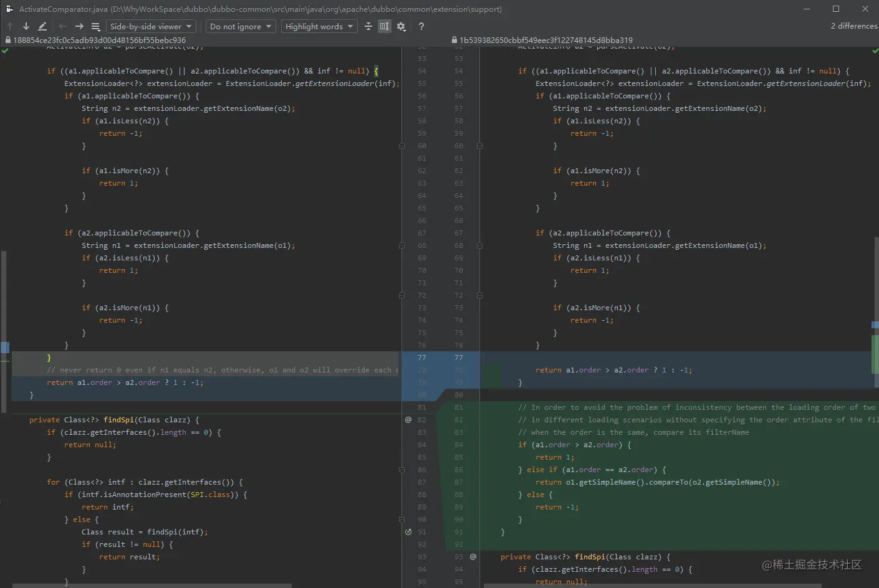The height and width of the screenshot is (588, 879).
Task: Collapse right pane code fold at line 68
Action: 479,245
